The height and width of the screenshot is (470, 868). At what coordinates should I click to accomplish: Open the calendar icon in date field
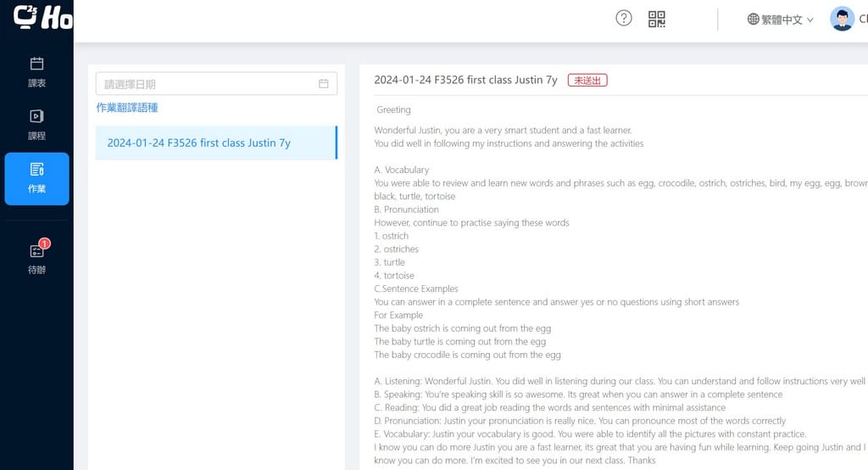point(323,84)
